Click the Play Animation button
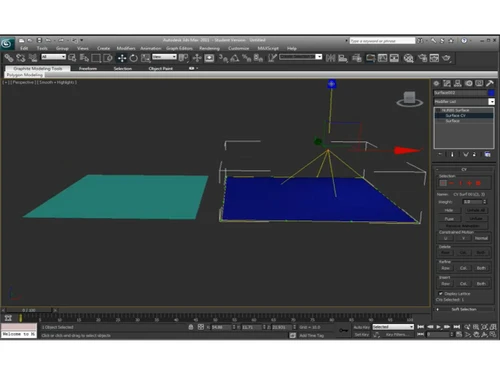The image size is (500, 375). [x=439, y=327]
